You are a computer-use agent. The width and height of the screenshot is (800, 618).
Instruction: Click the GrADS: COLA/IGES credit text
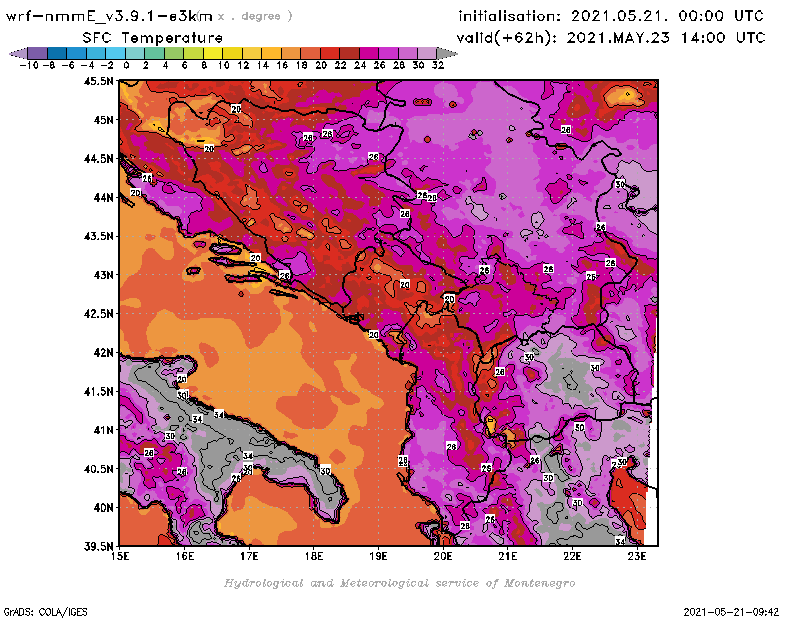45,612
